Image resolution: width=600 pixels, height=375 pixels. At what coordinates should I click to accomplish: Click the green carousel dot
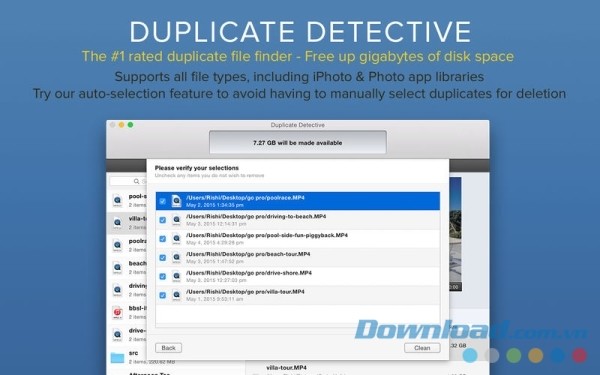[514, 355]
